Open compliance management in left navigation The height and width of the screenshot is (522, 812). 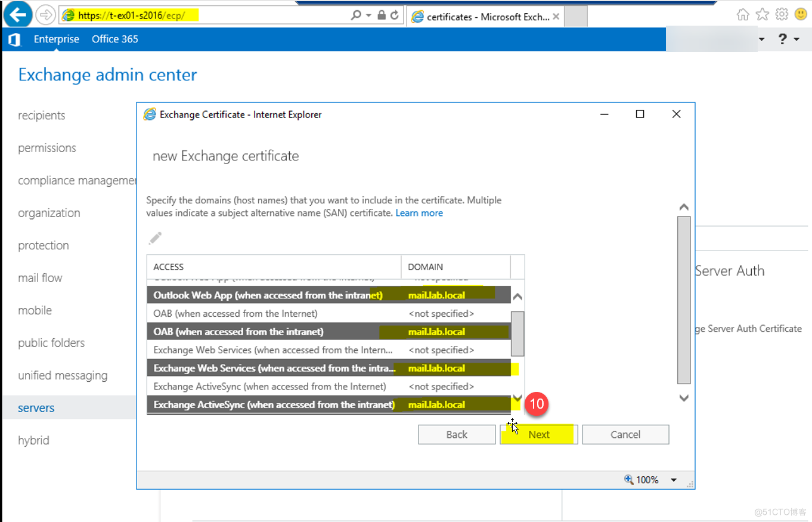coord(78,181)
